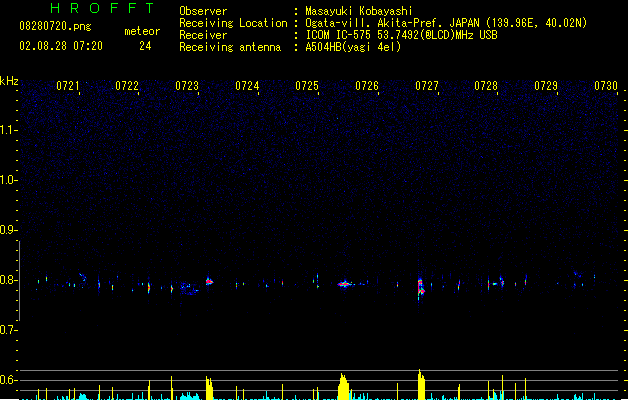
Task: Click the date stamp 02.08.28 07:20
Action: (61, 46)
